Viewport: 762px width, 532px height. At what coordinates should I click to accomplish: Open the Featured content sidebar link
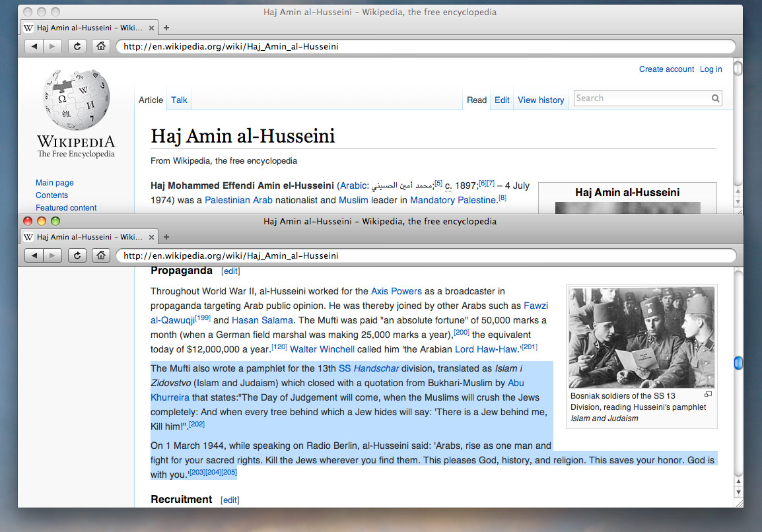coord(66,208)
